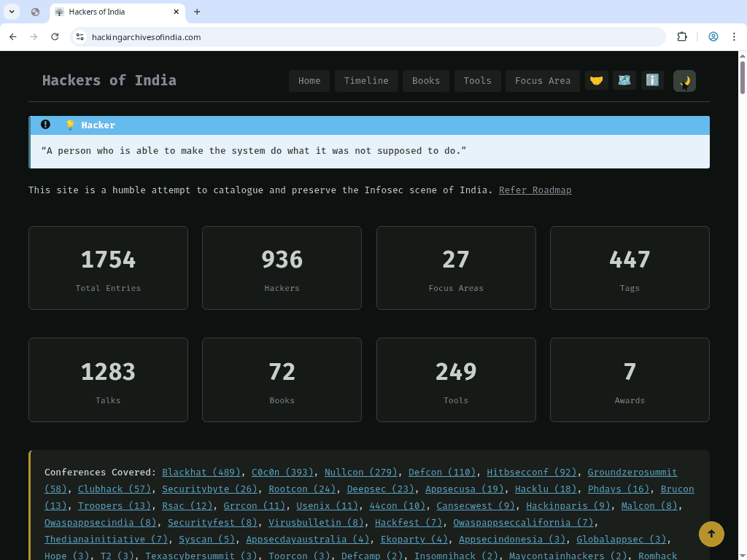Open Chrome's three-dot menu
The image size is (747, 560).
tap(735, 37)
